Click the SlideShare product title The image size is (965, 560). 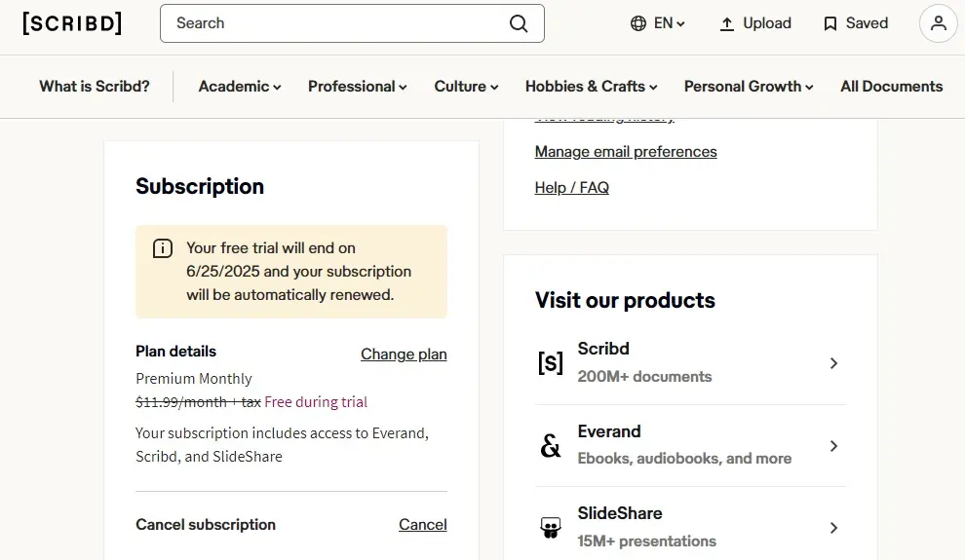tap(619, 513)
